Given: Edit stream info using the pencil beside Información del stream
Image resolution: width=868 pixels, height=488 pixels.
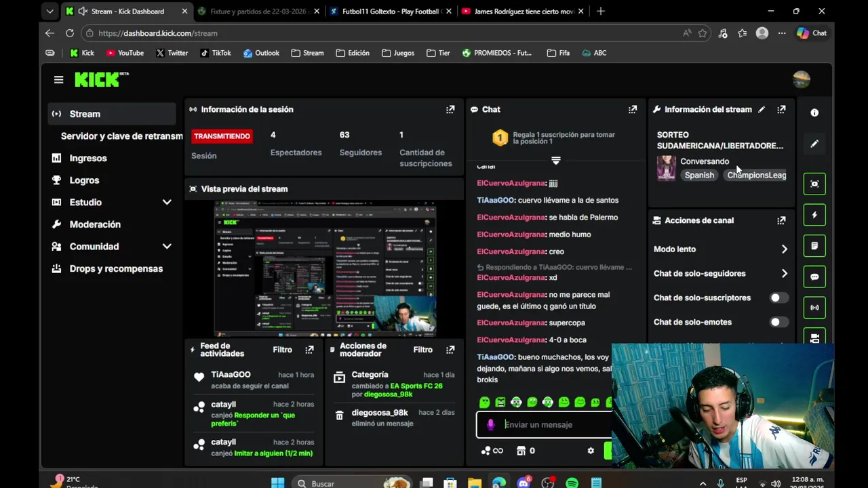Looking at the screenshot, I should [x=762, y=109].
